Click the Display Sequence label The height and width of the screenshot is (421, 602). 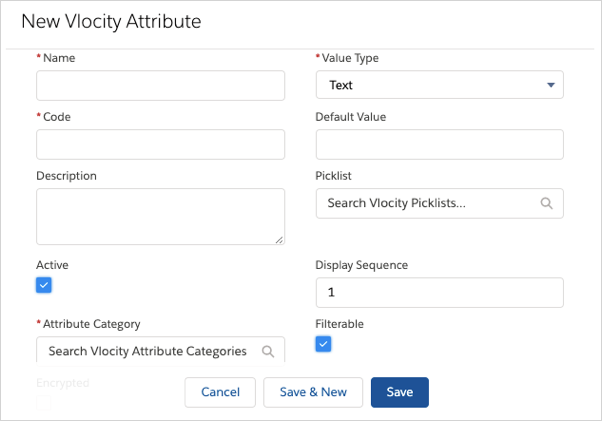coord(361,265)
